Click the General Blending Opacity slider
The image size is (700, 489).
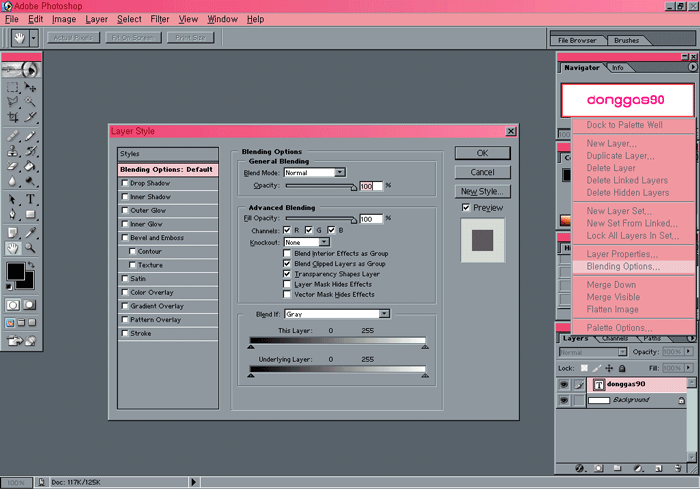tap(321, 186)
